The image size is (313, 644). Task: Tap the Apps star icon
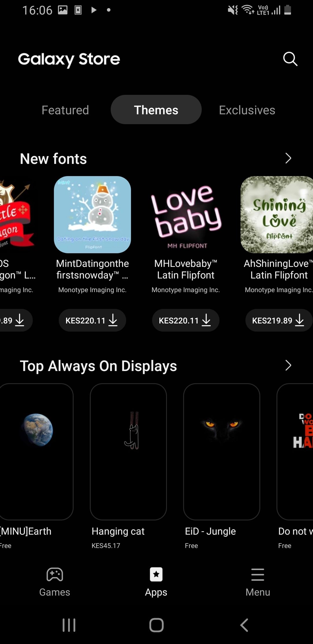coord(156,574)
